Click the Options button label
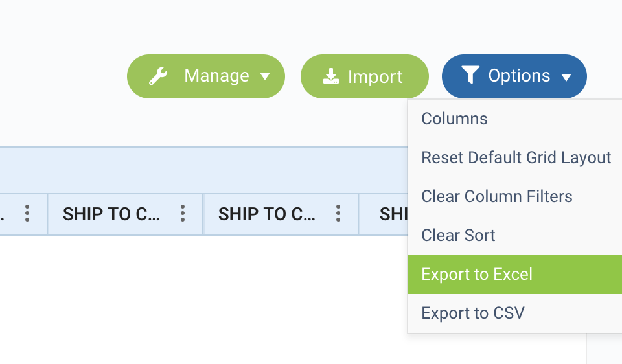The width and height of the screenshot is (622, 364). pos(519,75)
